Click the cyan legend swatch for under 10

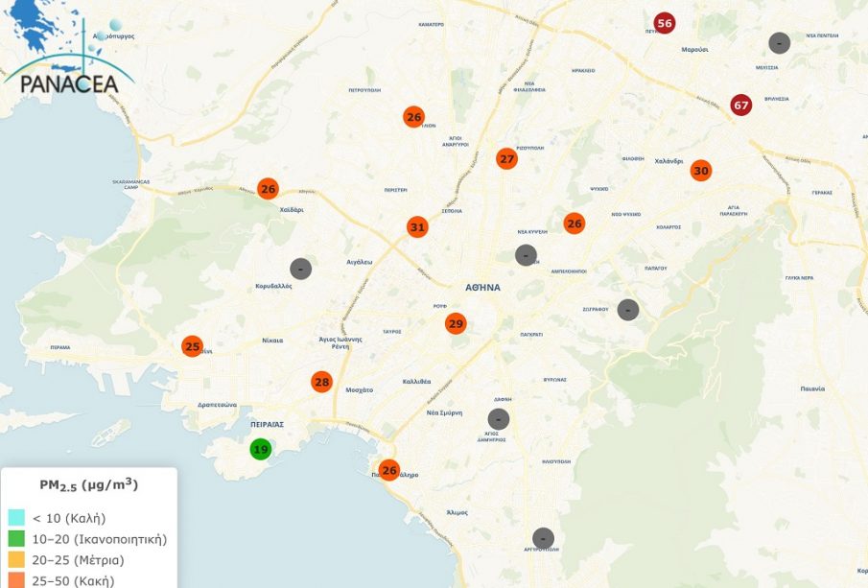[16, 519]
